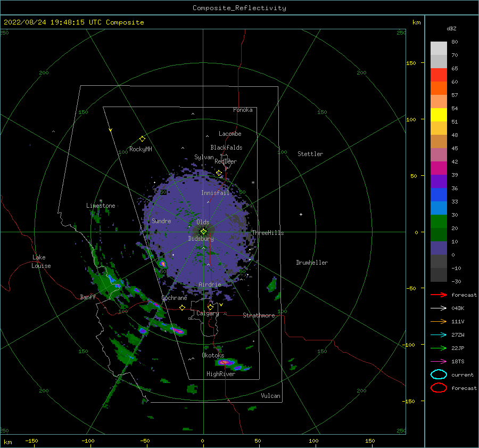The image size is (479, 448).
Task: Select the Strathmore label on the map
Action: tap(259, 315)
